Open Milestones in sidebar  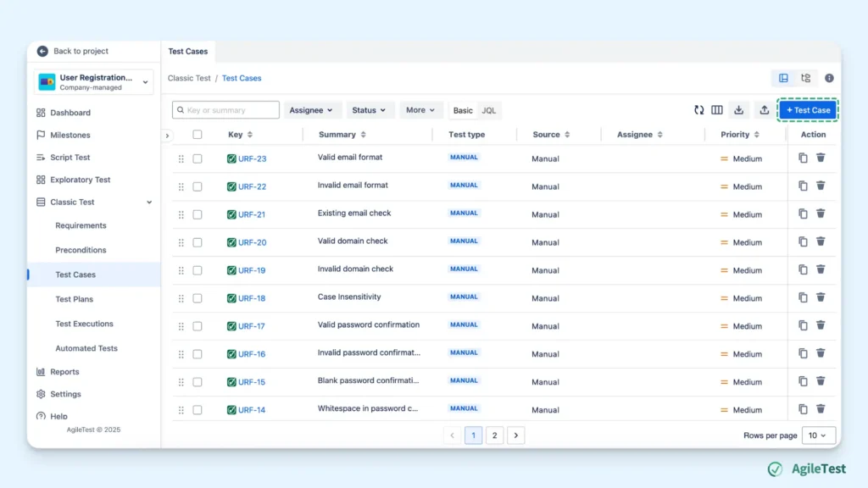70,135
